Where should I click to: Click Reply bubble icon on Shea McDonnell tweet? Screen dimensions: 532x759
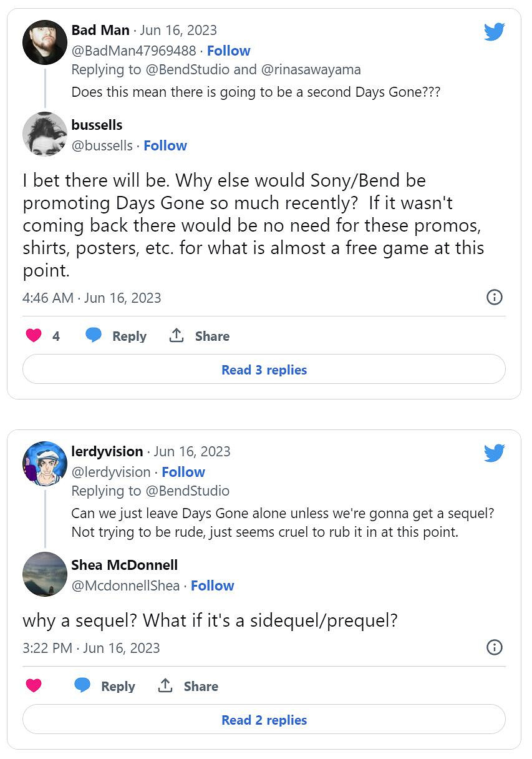pos(82,685)
